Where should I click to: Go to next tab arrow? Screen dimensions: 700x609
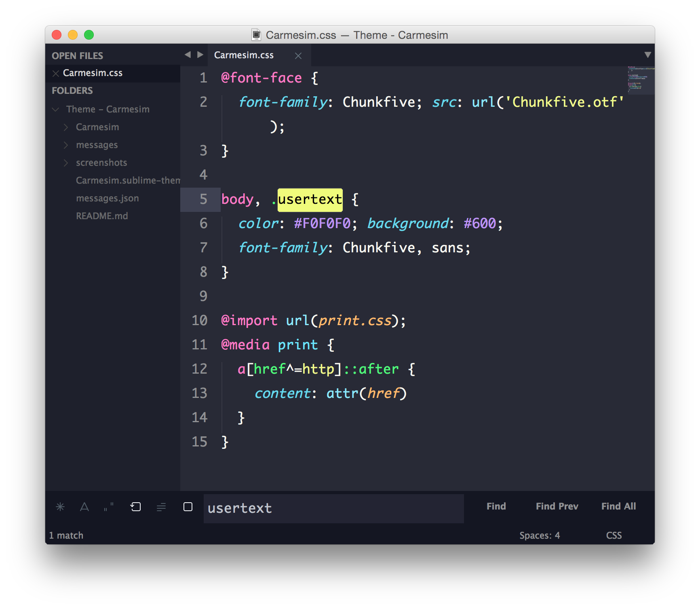pyautogui.click(x=200, y=55)
